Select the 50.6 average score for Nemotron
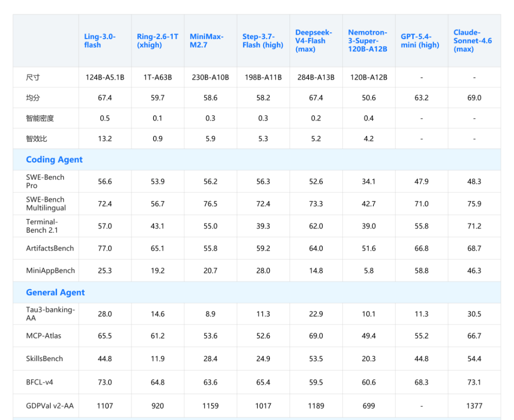Image resolution: width=514 pixels, height=420 pixels. point(369,98)
